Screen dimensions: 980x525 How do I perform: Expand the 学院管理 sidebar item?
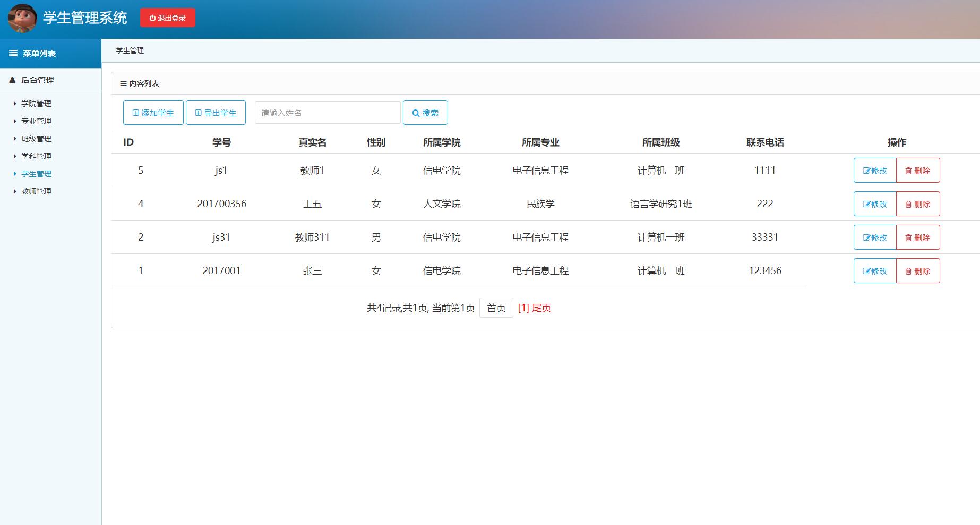tap(37, 103)
